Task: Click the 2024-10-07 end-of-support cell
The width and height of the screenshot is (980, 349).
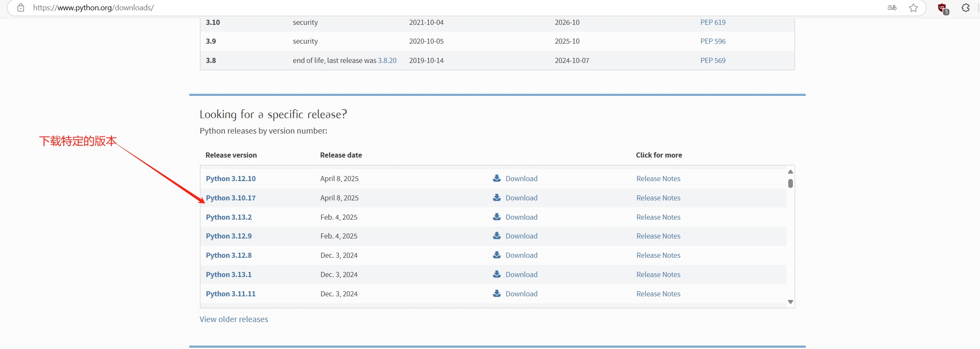Action: [x=572, y=60]
